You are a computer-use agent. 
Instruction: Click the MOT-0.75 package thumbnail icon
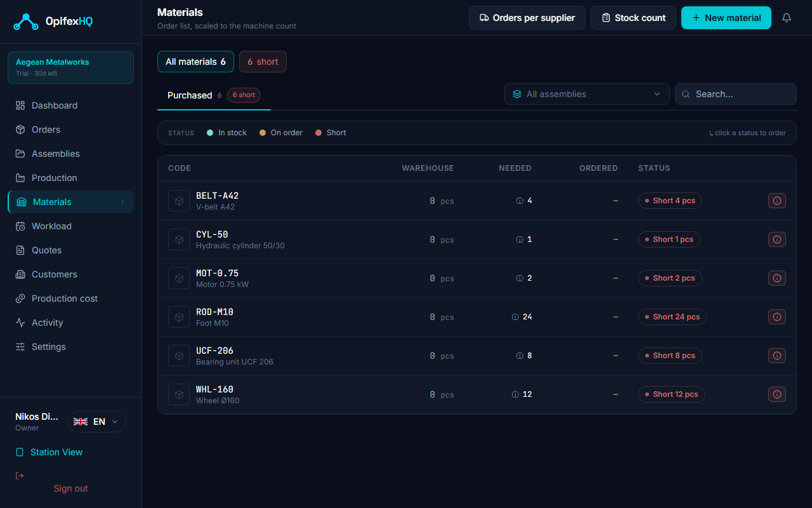[179, 278]
